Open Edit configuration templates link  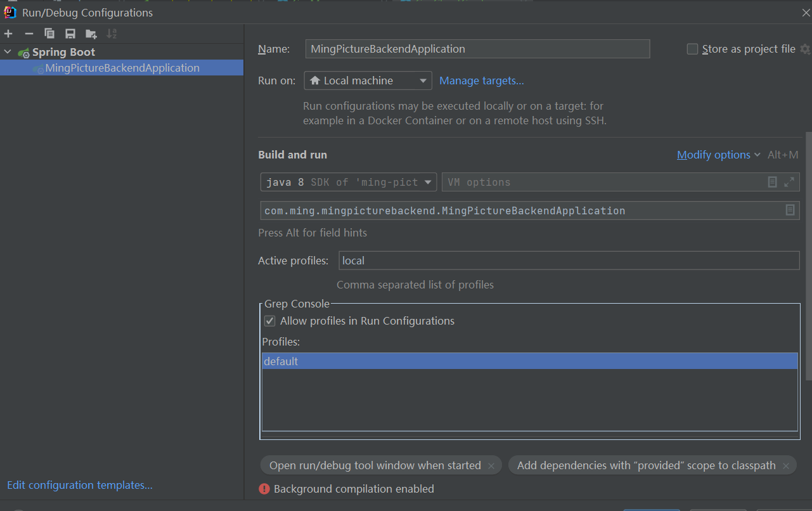80,485
